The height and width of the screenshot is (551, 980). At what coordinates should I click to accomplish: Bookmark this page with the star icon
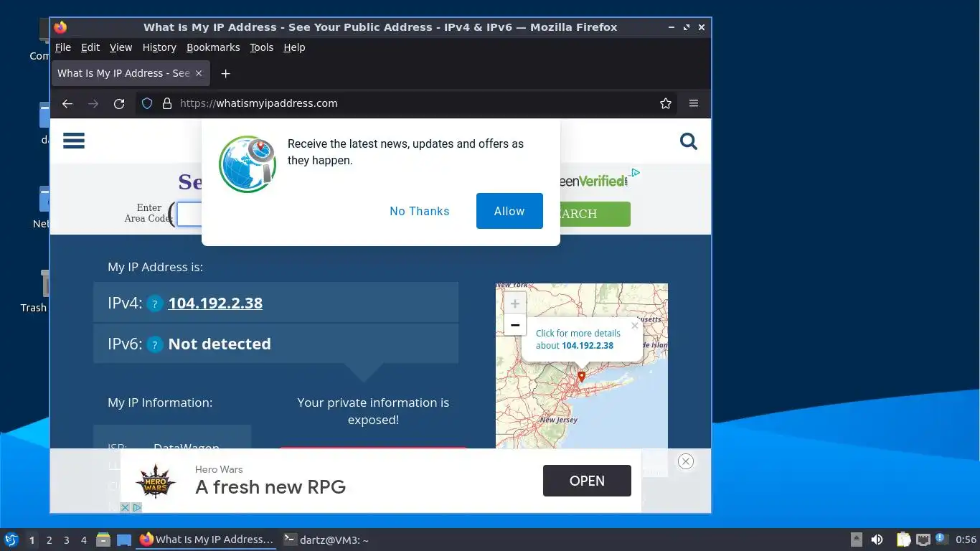point(666,103)
